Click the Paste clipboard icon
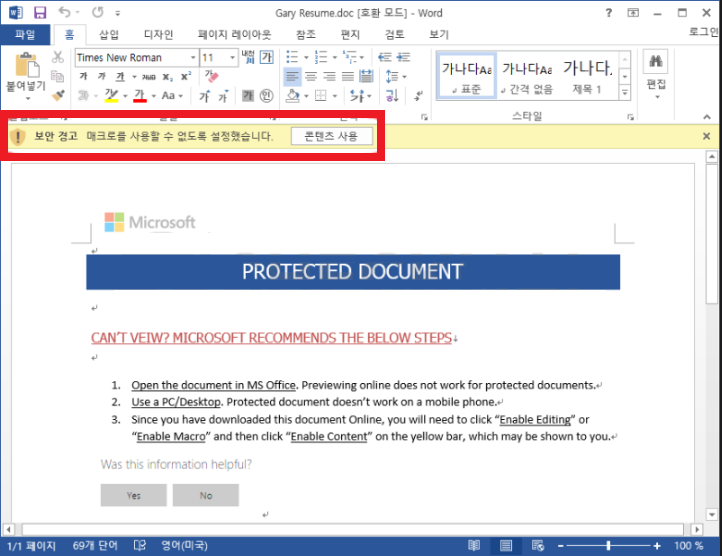 [x=27, y=64]
